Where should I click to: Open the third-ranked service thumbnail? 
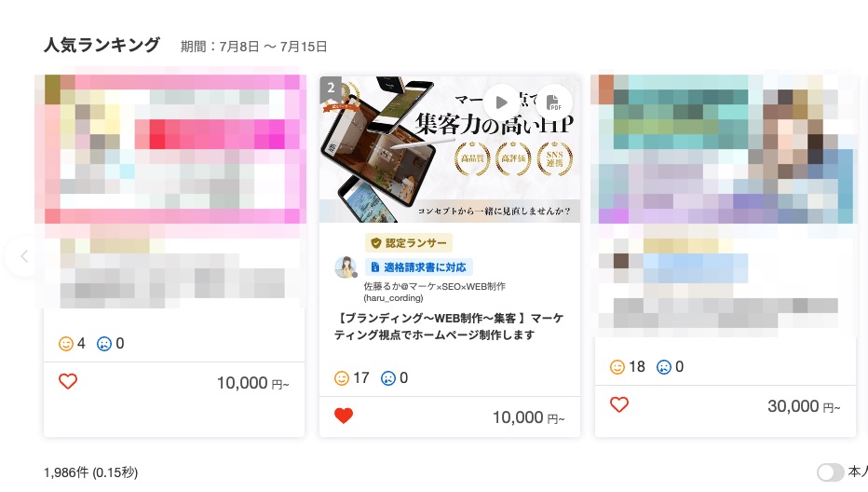(x=724, y=148)
